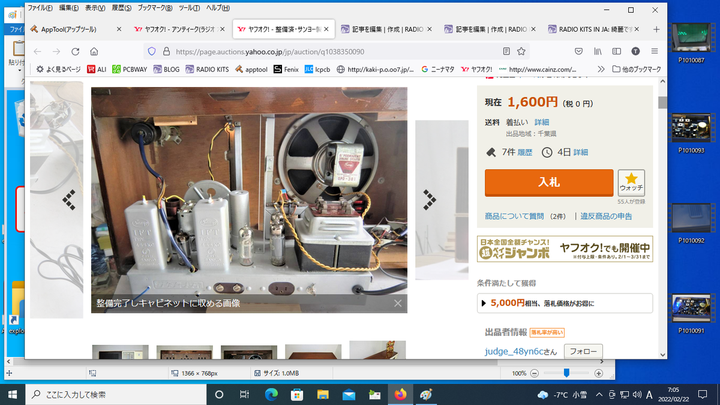This screenshot has height=405, width=720.
Task: Expand the 5,000円 reward condition section
Action: [x=565, y=303]
